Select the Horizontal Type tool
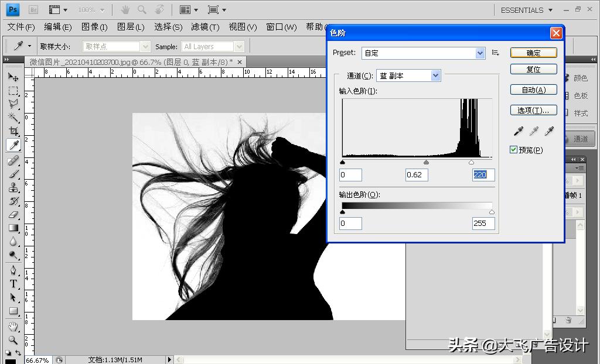 (x=15, y=283)
